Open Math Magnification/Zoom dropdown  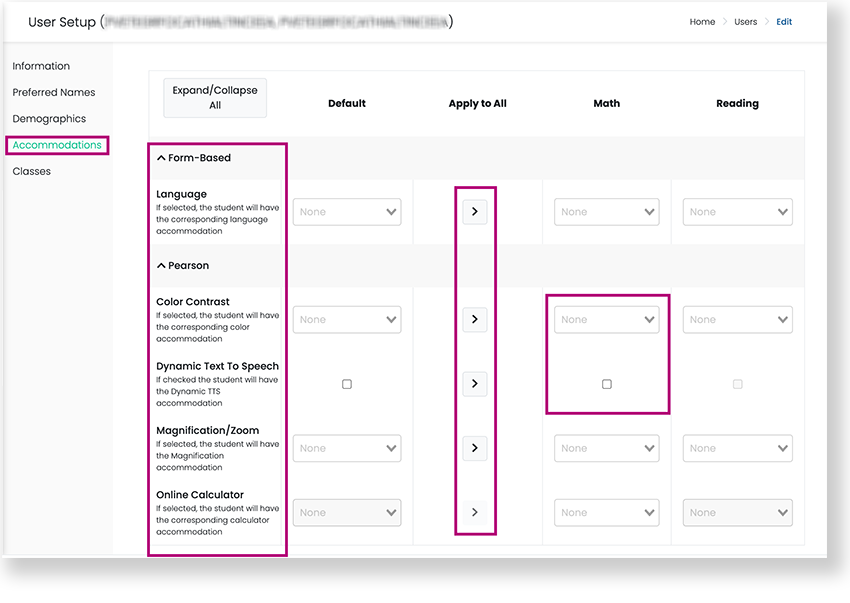click(607, 448)
